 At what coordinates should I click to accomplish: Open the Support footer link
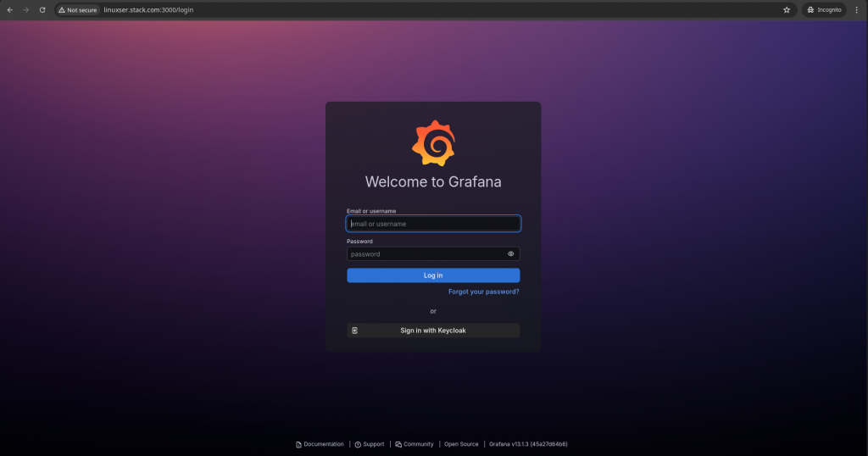point(370,444)
